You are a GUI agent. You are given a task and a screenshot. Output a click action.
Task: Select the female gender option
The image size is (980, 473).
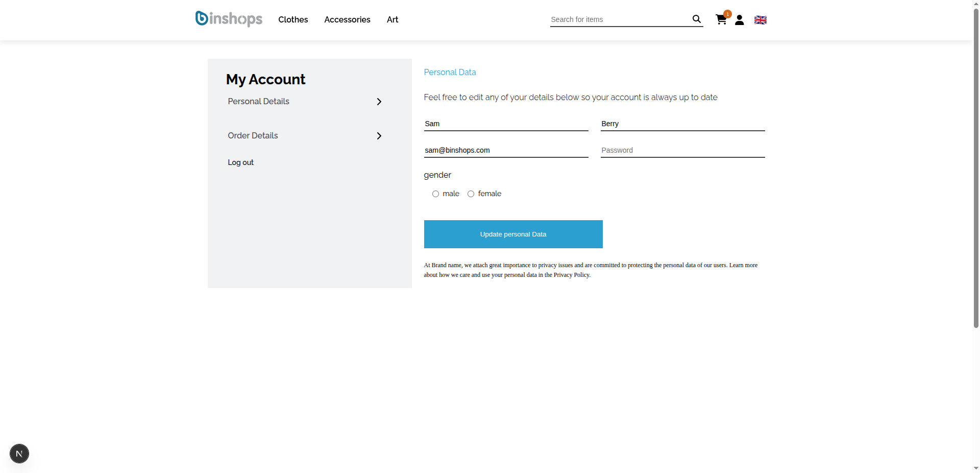pos(471,194)
